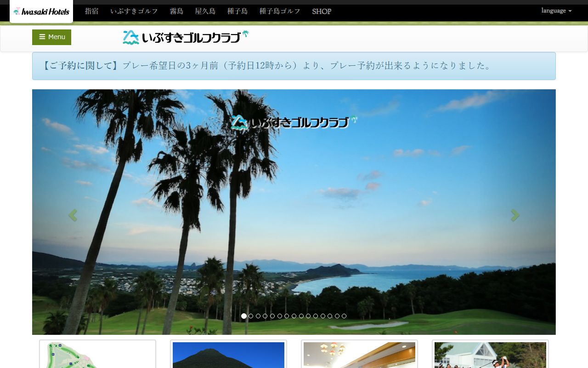This screenshot has height=368, width=588.
Task: Select the seventh carousel indicator dot
Action: tap(287, 316)
